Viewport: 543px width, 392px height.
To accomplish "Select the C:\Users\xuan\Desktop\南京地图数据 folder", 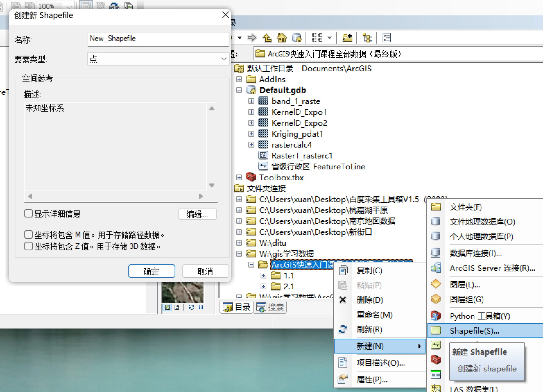I will coord(327,221).
